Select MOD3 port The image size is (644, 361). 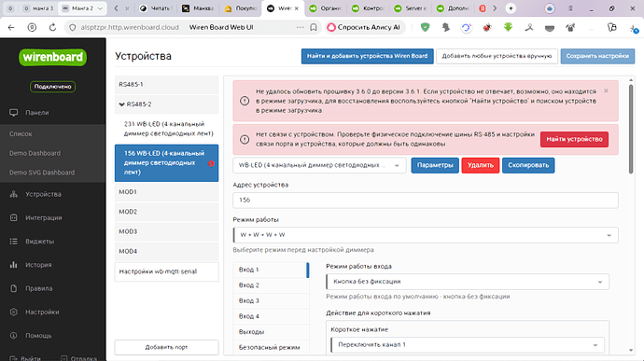166,231
